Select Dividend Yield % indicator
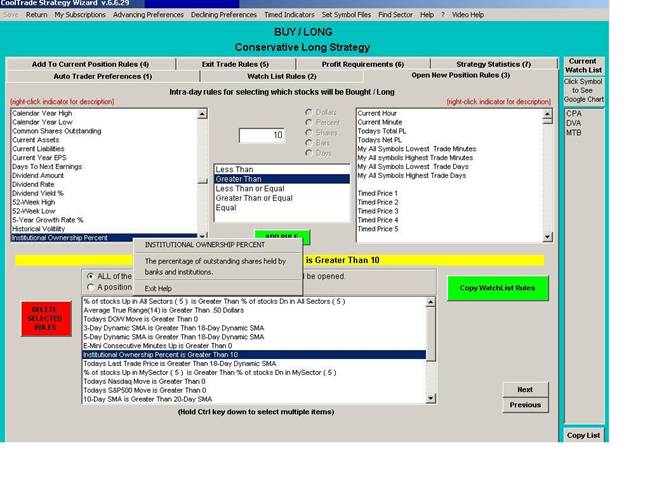Image resolution: width=650 pixels, height=488 pixels. click(104, 193)
